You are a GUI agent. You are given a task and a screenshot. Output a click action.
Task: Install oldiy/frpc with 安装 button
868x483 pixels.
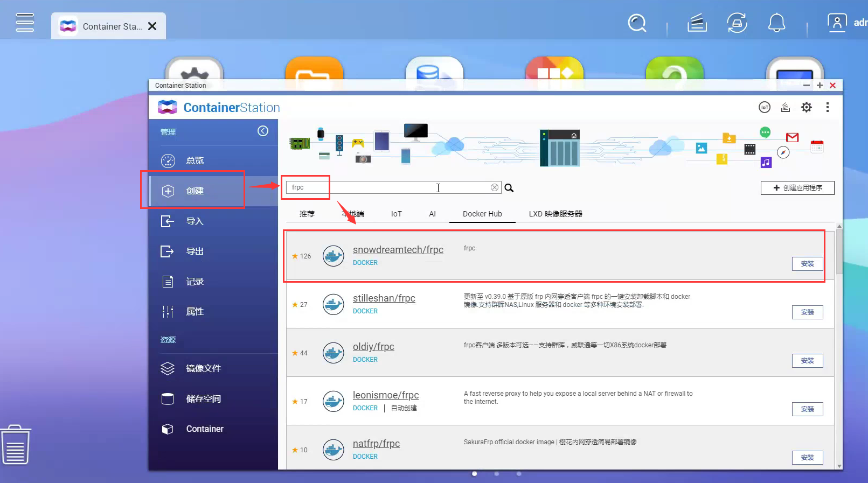808,361
